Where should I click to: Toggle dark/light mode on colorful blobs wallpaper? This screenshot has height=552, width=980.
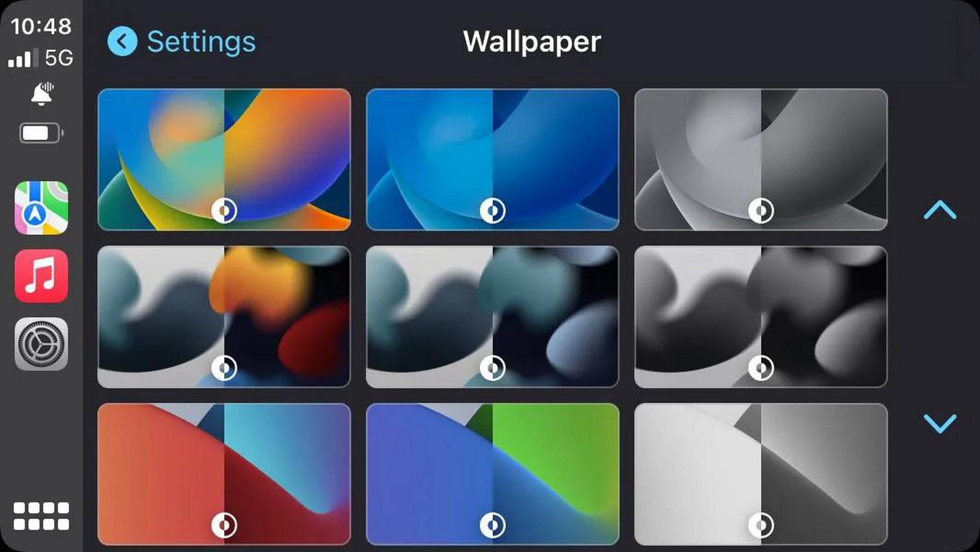pos(225,368)
